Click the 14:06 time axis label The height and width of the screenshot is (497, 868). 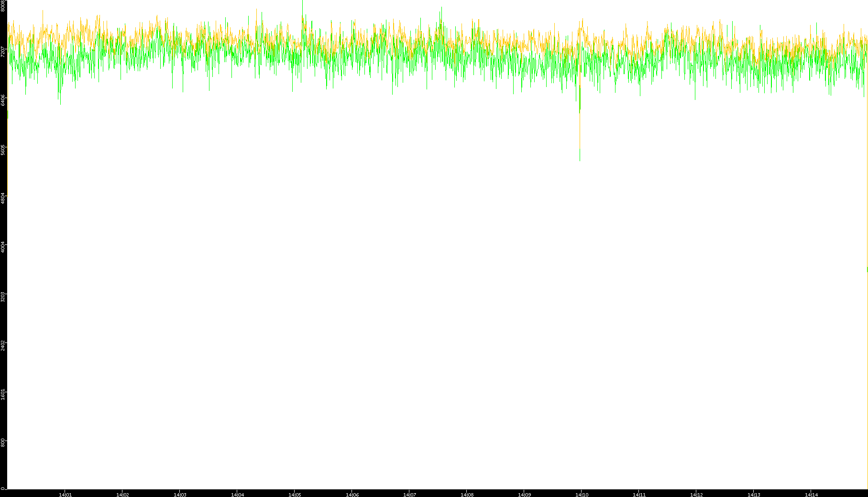tap(352, 495)
